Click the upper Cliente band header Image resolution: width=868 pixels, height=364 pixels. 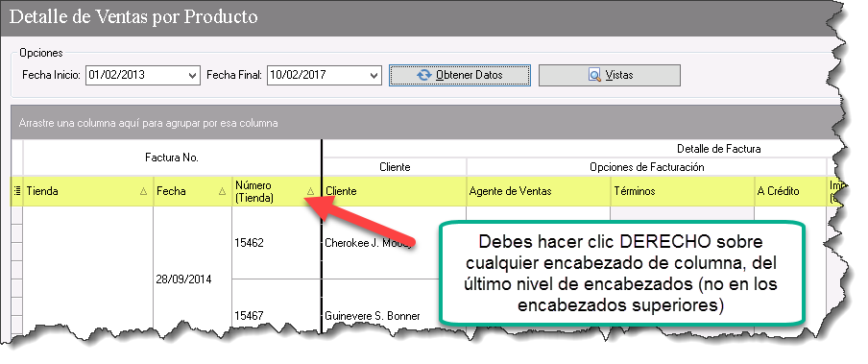click(395, 167)
